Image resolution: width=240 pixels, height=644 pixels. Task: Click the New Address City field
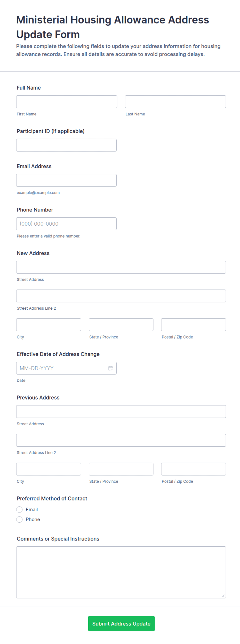49,325
